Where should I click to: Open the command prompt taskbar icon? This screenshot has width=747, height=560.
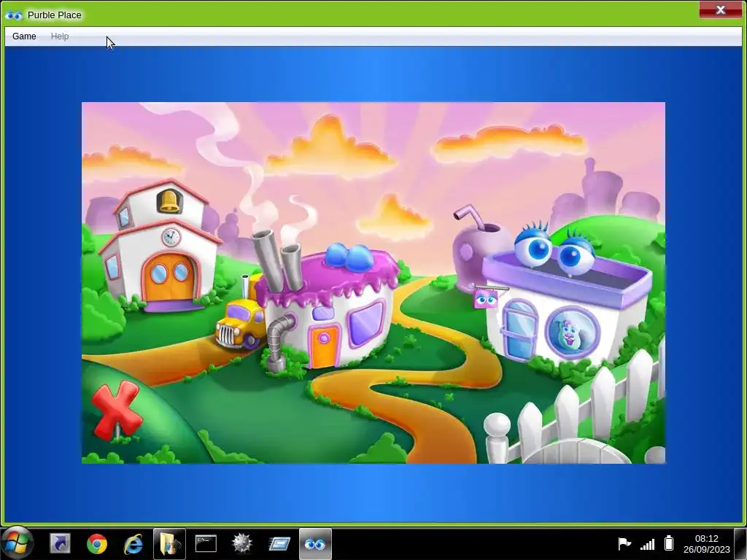[x=206, y=544]
